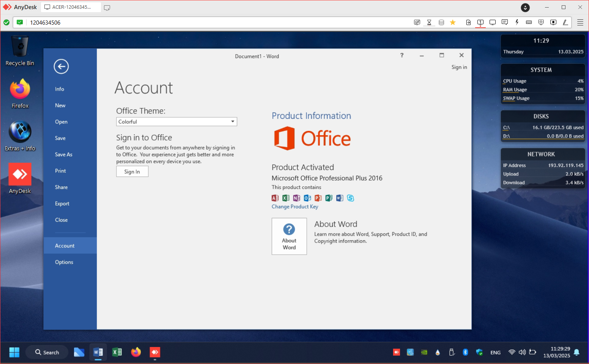The width and height of the screenshot is (589, 364).
Task: Click Close in the Word sidebar
Action: tap(61, 219)
